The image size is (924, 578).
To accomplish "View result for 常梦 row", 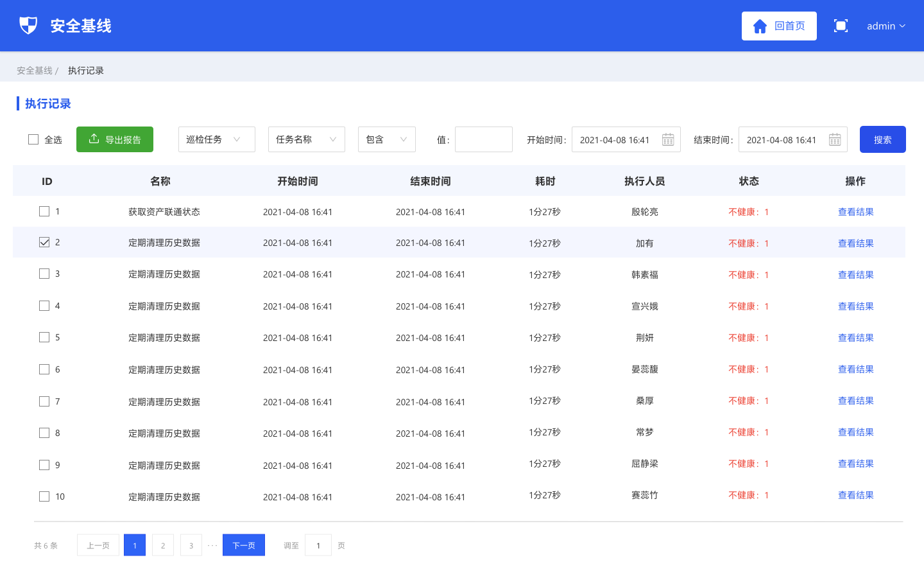I will [x=856, y=432].
